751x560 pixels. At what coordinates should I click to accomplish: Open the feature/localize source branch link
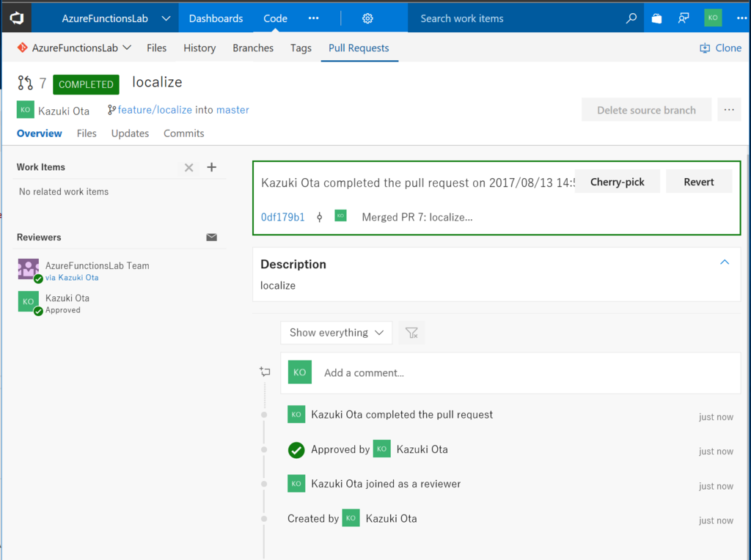tap(155, 110)
